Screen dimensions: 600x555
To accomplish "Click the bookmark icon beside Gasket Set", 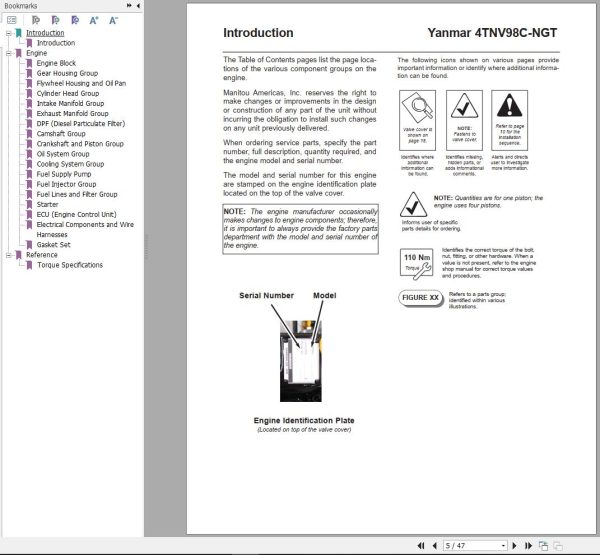I will (x=29, y=245).
